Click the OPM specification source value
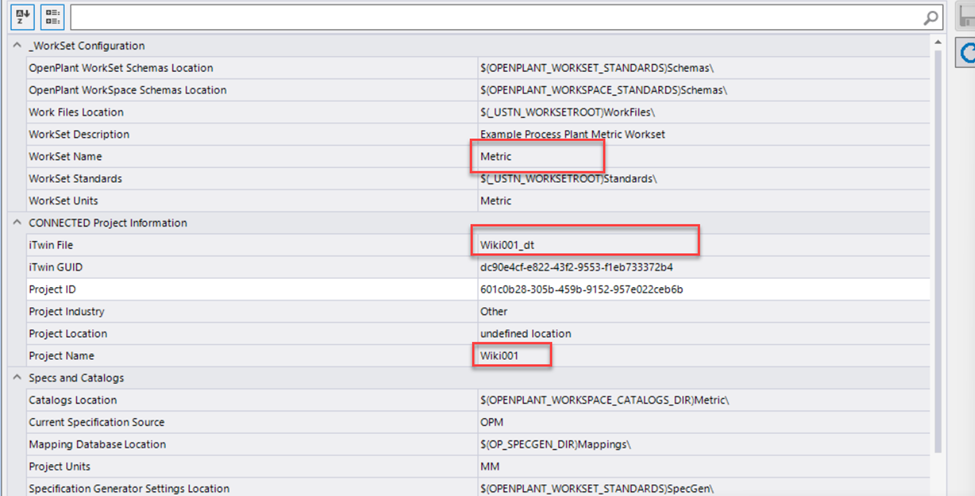The image size is (975, 496). tap(492, 422)
